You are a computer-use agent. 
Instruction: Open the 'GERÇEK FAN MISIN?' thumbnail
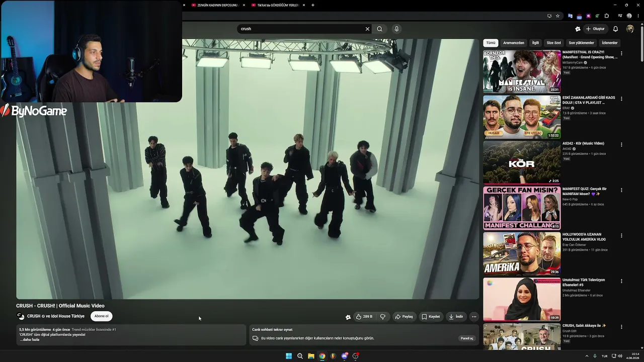(x=522, y=208)
